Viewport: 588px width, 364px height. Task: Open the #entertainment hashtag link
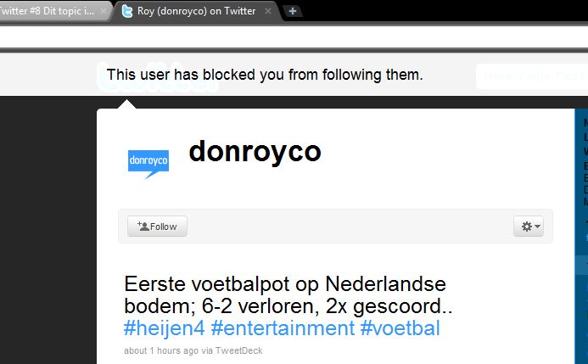(x=283, y=328)
